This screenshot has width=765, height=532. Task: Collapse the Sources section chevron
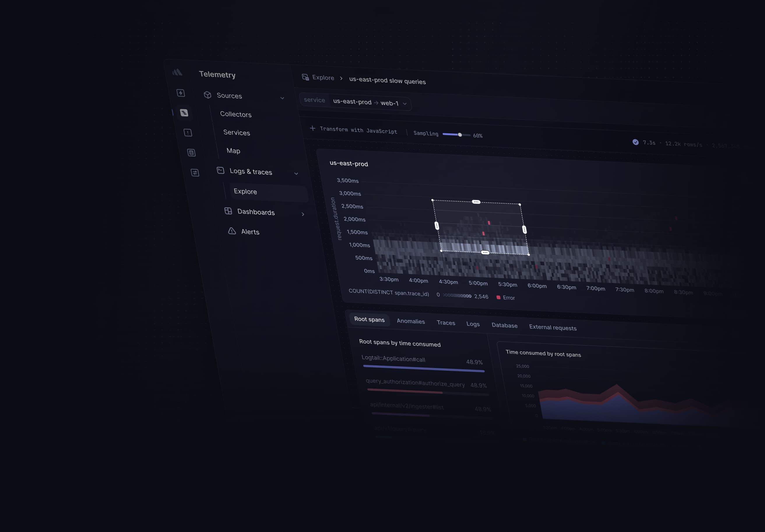click(x=282, y=98)
